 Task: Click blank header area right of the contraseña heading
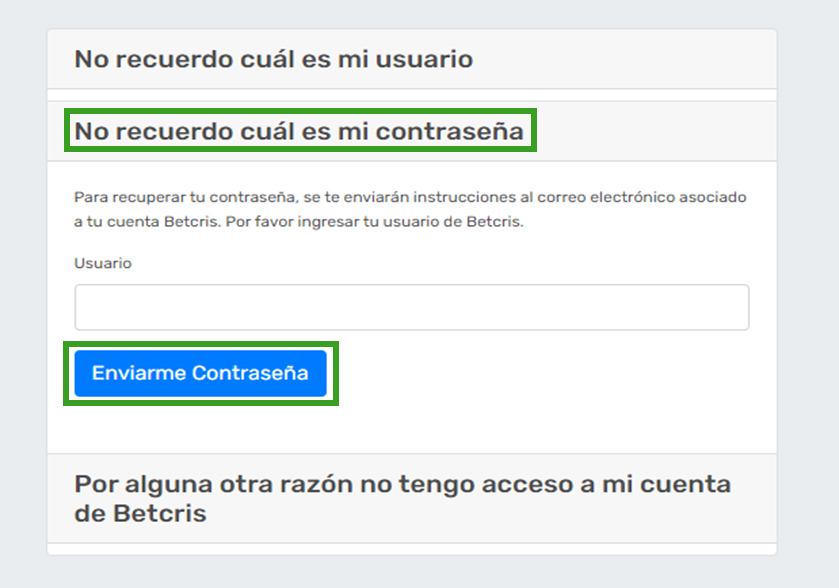tap(655, 131)
